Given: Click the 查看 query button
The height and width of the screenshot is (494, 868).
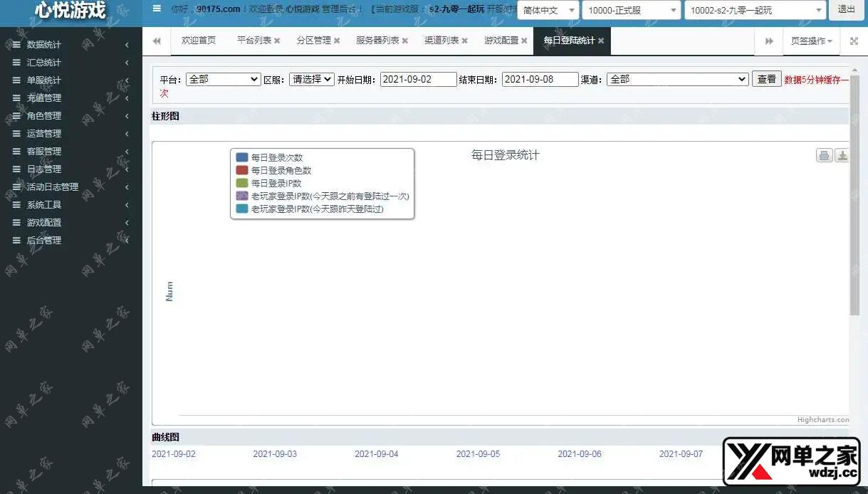Looking at the screenshot, I should coord(767,79).
